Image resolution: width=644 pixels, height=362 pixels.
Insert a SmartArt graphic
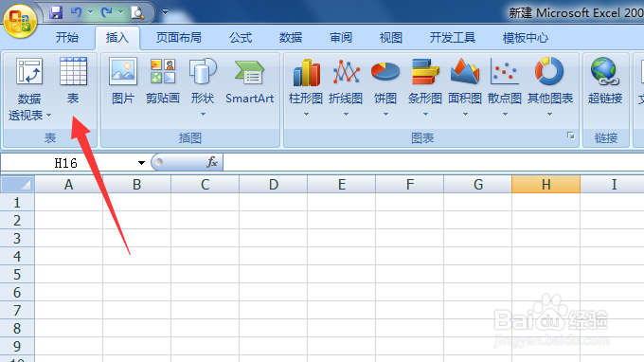coord(249,81)
